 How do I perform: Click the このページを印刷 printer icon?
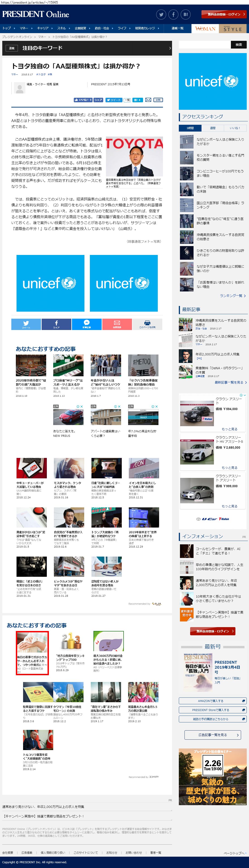coord(147,324)
